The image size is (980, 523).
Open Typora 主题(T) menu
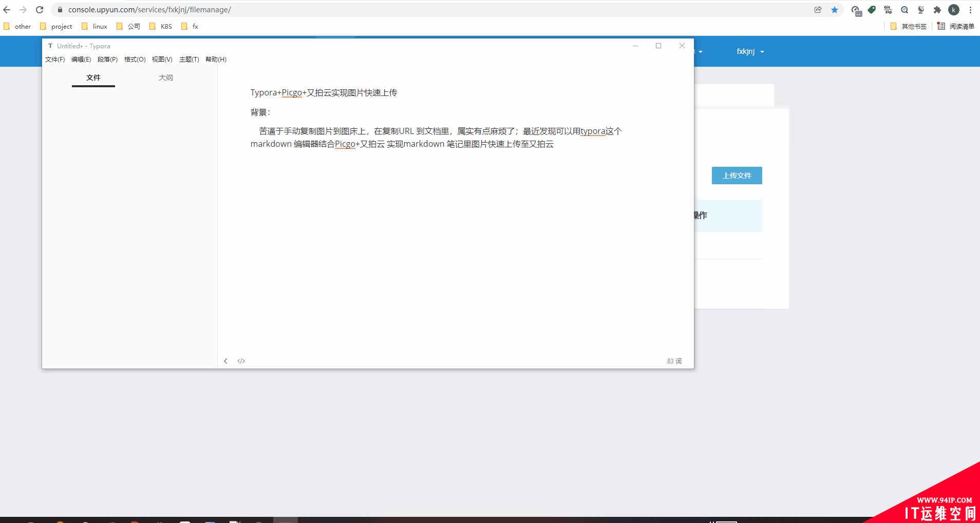(x=189, y=60)
